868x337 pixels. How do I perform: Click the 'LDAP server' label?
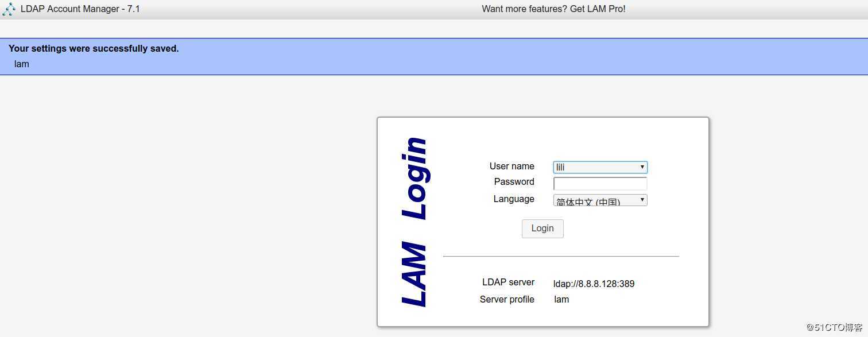coord(508,282)
